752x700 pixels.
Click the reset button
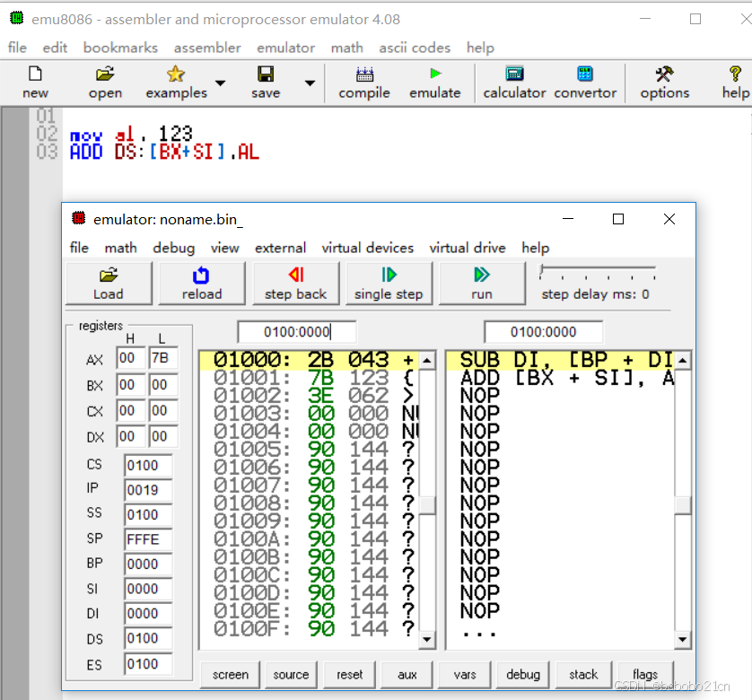[x=350, y=675]
